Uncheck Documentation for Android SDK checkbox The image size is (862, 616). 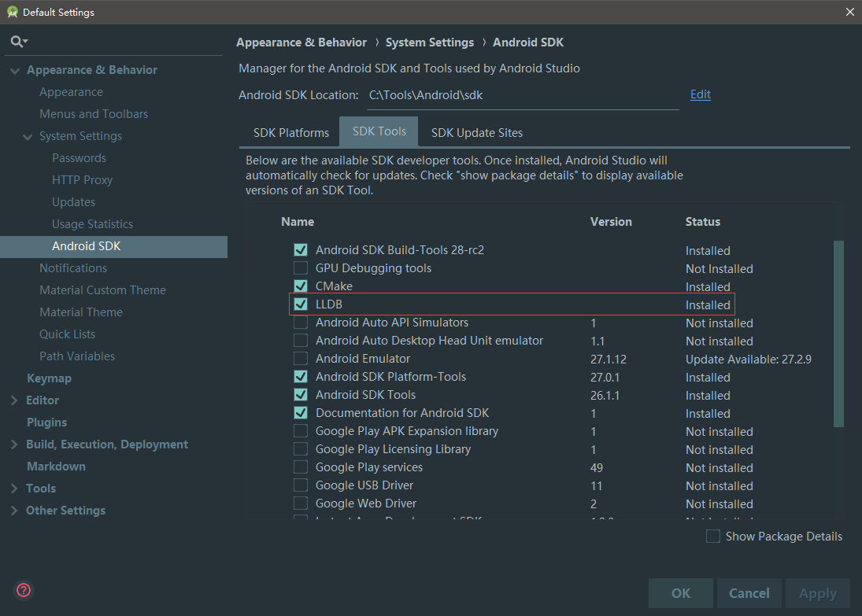pyautogui.click(x=301, y=413)
